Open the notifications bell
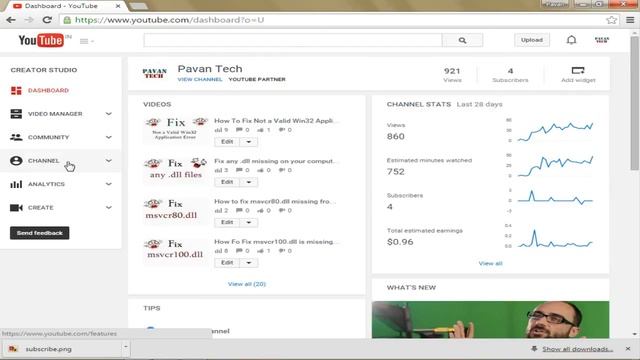Image resolution: width=640 pixels, height=360 pixels. [x=571, y=40]
